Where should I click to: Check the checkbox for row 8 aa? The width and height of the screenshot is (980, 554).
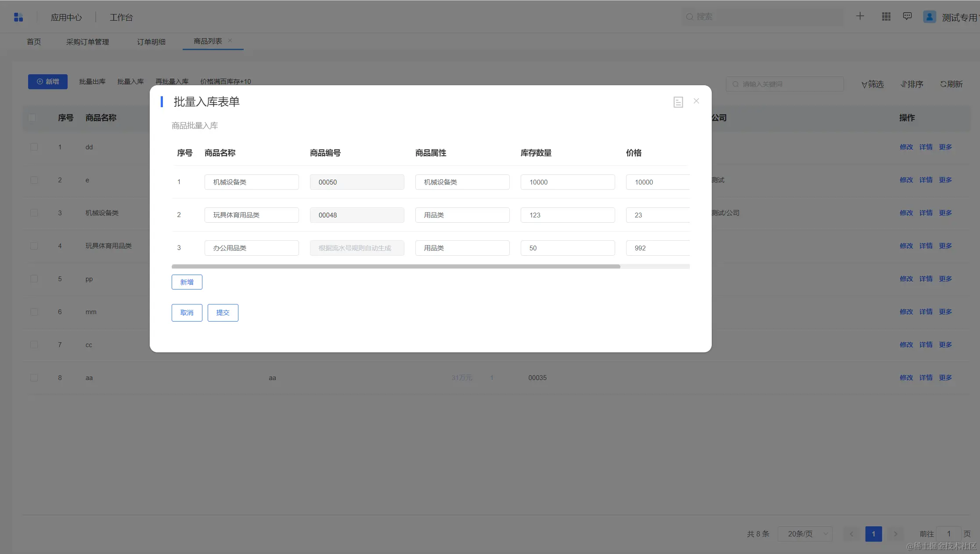coord(34,377)
